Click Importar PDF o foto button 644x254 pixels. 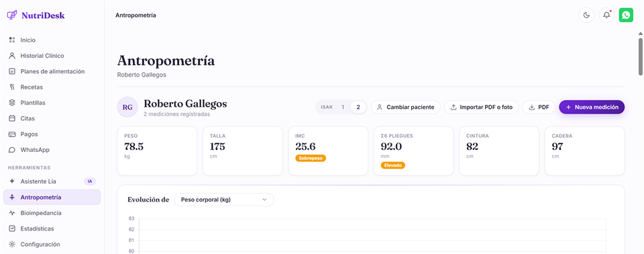[x=482, y=107]
